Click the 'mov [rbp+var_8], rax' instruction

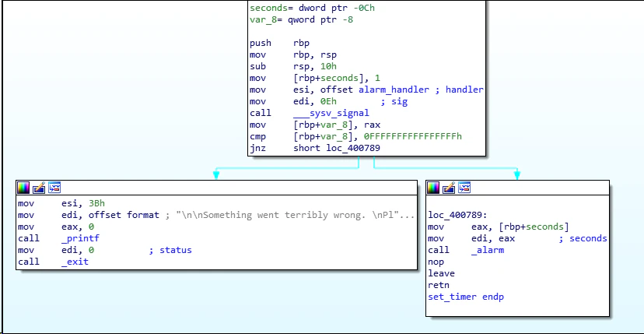315,125
